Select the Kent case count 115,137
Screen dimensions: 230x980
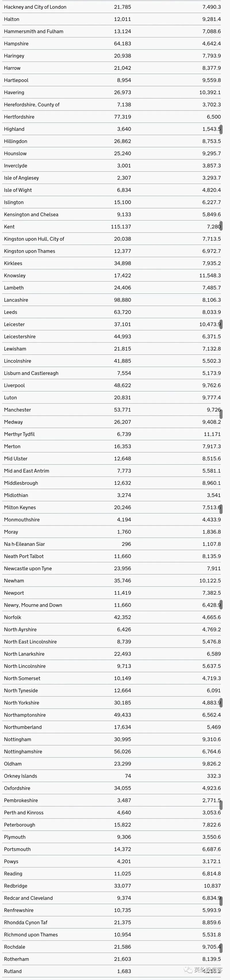[x=121, y=227]
